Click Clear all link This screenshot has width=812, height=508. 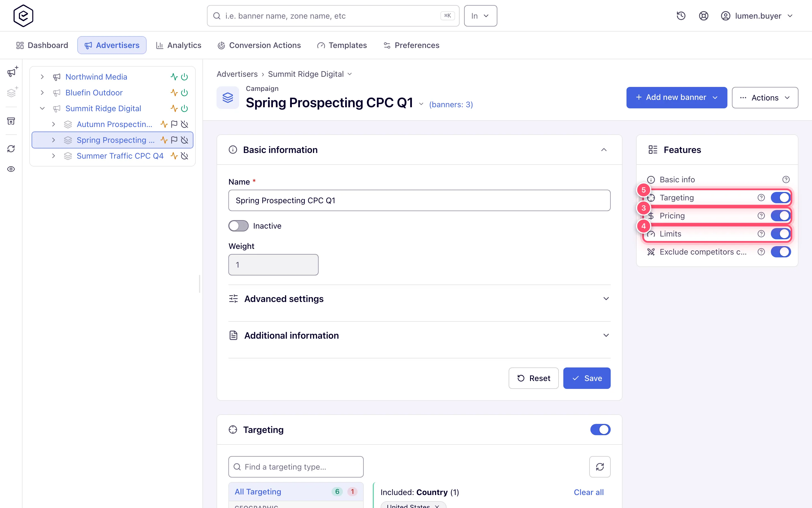tap(588, 492)
